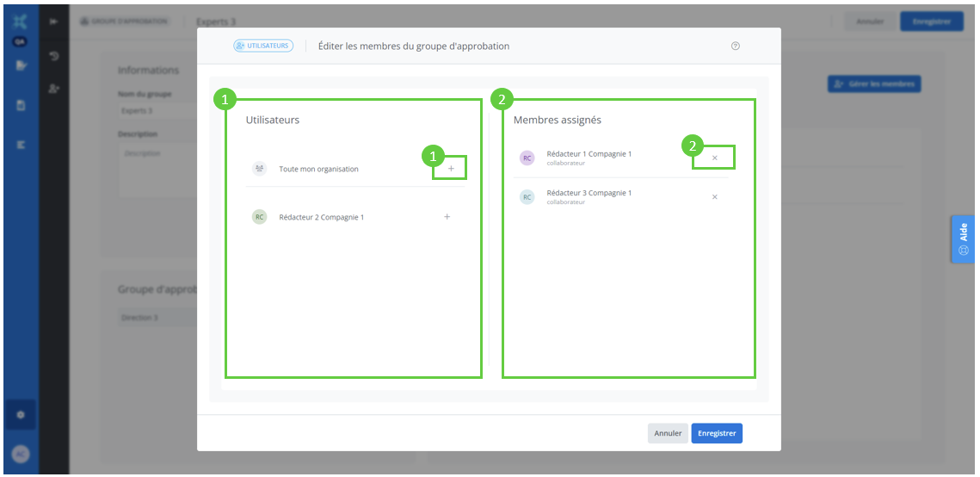The width and height of the screenshot is (980, 477).
Task: Click Enregistrer in the dialog footer
Action: [716, 433]
